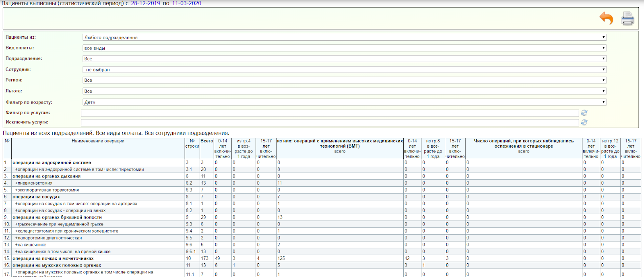Screen dimensions: 644x277
Task: Click refresh icon next to Фильтр по услугам
Action: coord(584,113)
